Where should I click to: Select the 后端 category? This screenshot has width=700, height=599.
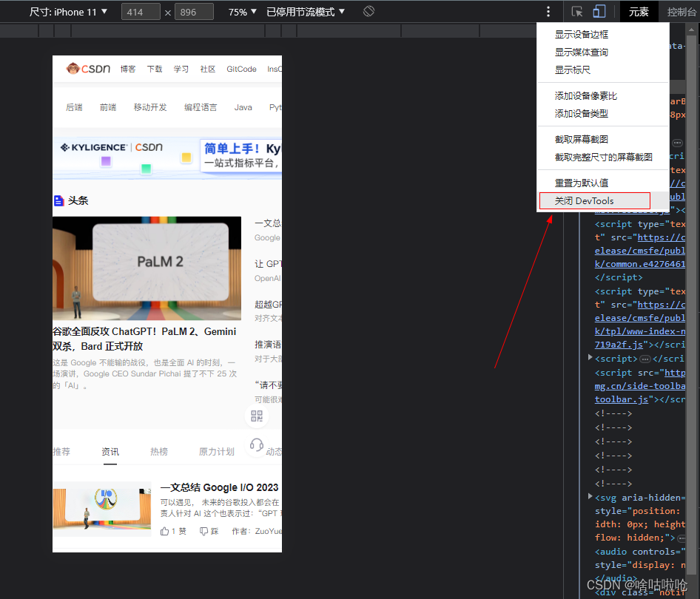pyautogui.click(x=74, y=107)
